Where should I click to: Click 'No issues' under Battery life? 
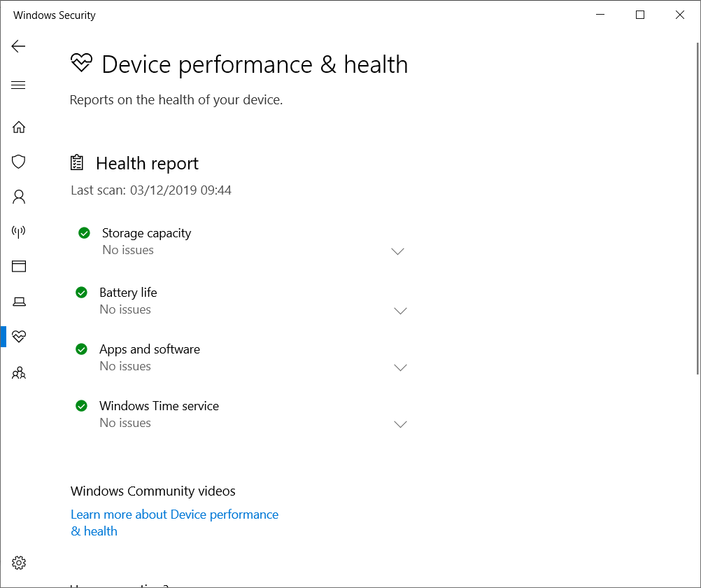coord(125,309)
